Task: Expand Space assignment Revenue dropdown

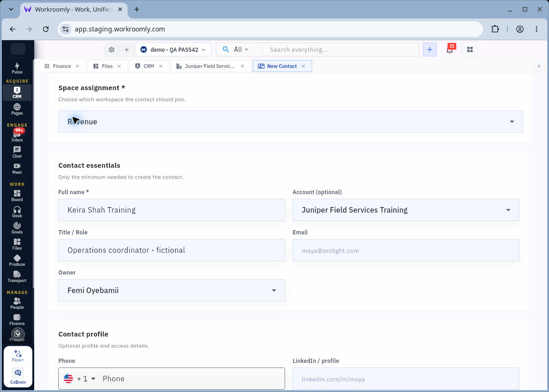Action: [291, 122]
